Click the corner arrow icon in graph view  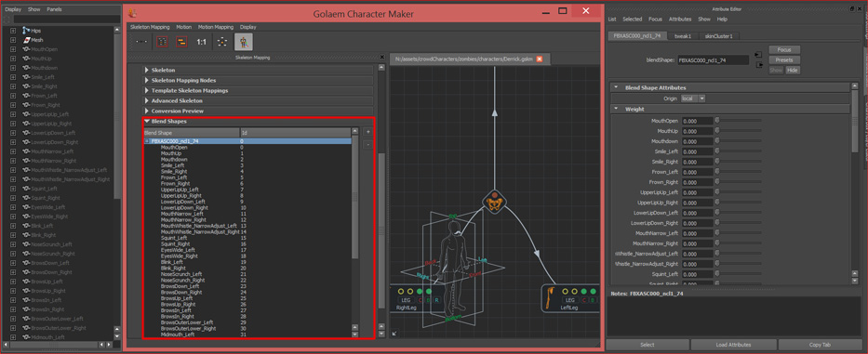tap(394, 333)
